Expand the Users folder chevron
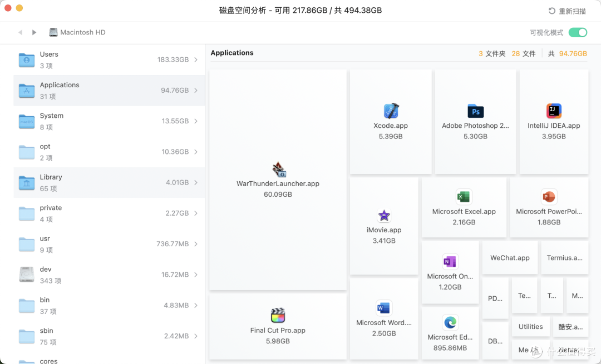 (x=196, y=59)
